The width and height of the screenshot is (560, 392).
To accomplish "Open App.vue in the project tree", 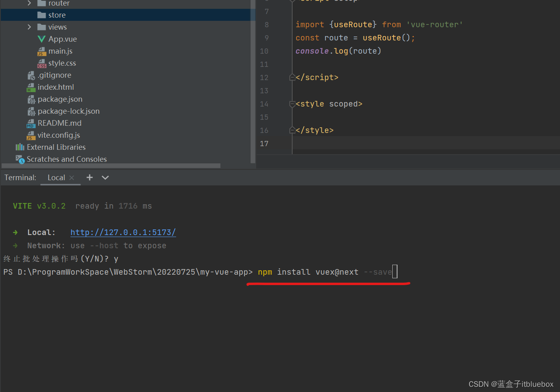I will coord(62,39).
